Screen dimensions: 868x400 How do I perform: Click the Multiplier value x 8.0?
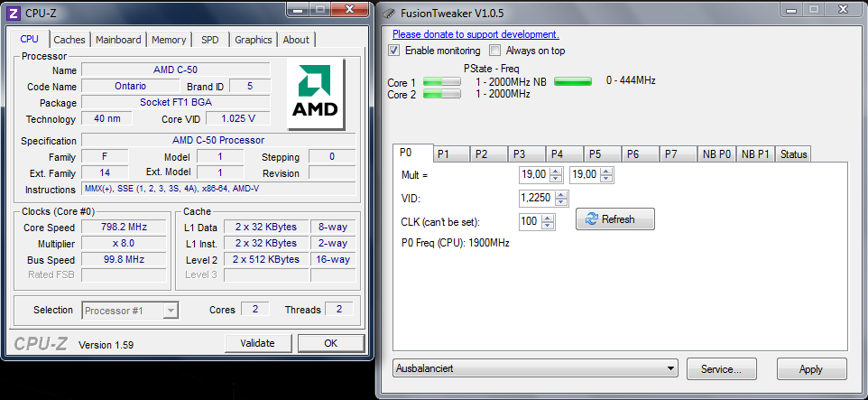point(124,243)
